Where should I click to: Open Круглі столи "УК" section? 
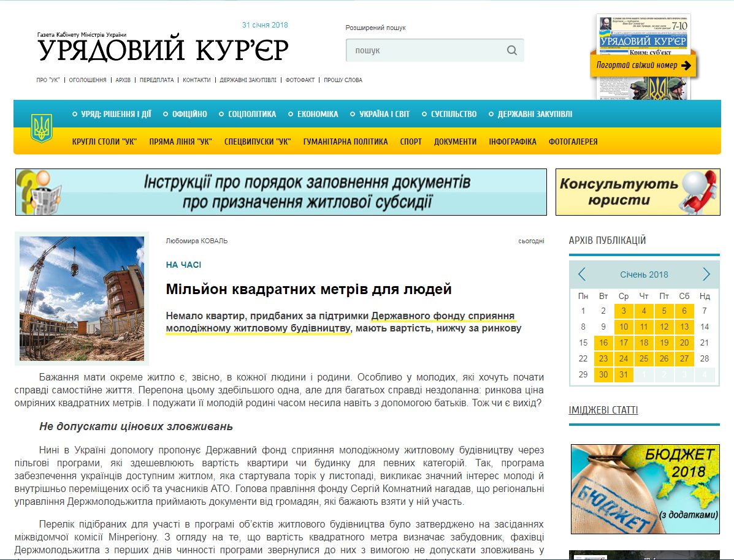[x=104, y=142]
